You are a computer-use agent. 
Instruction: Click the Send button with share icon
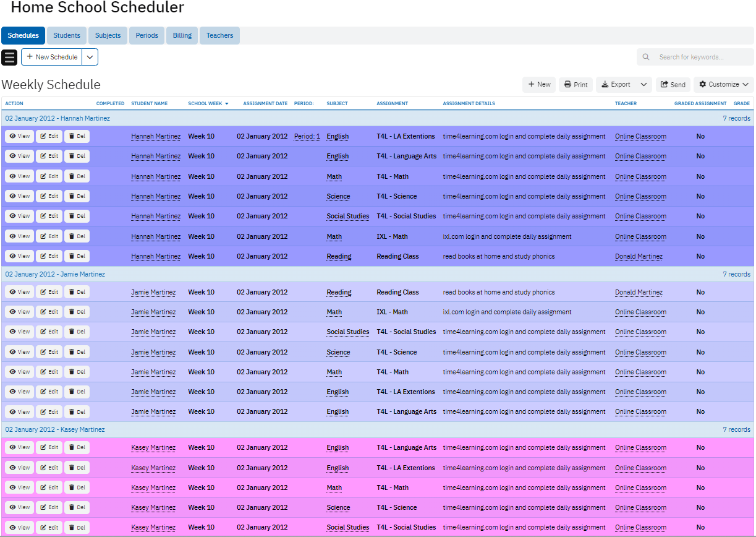673,85
